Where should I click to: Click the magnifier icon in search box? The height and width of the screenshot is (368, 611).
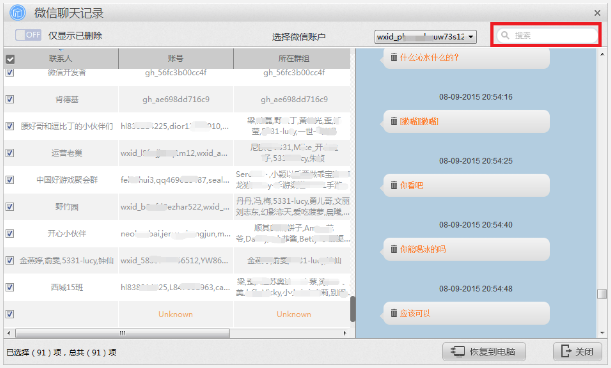[505, 35]
